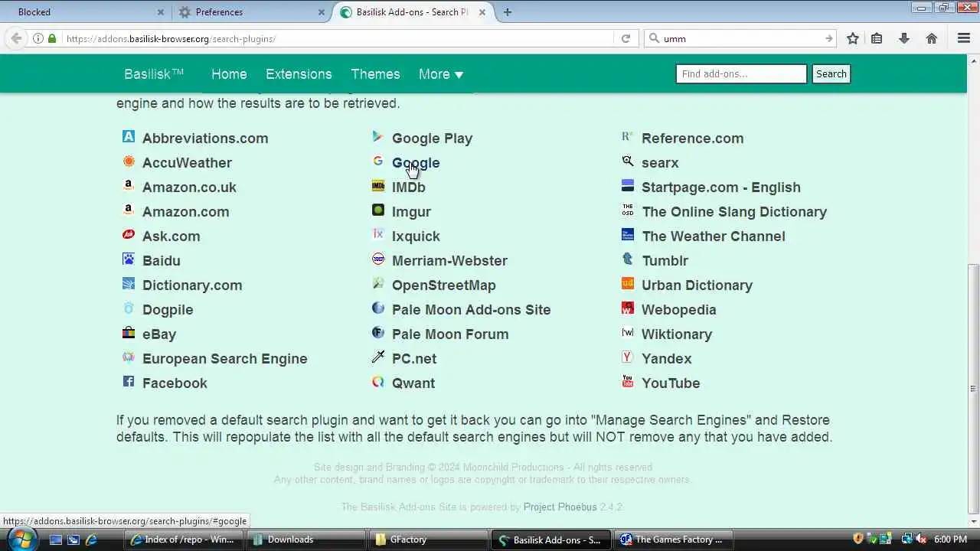The width and height of the screenshot is (980, 551).
Task: Click the IMDb yellow icon
Action: 378,186
